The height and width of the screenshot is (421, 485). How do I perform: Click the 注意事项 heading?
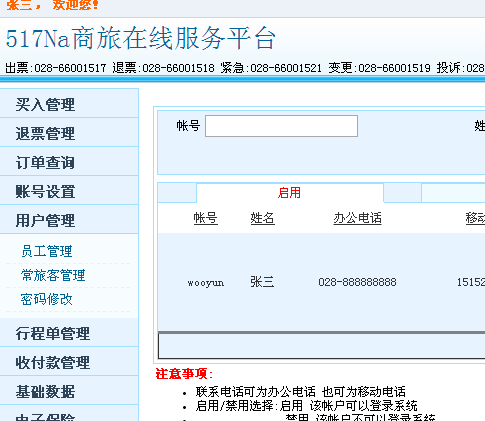click(184, 374)
